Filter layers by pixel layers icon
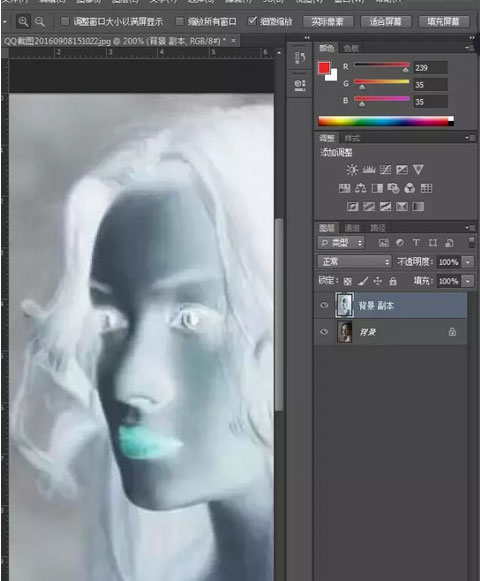 [x=384, y=243]
